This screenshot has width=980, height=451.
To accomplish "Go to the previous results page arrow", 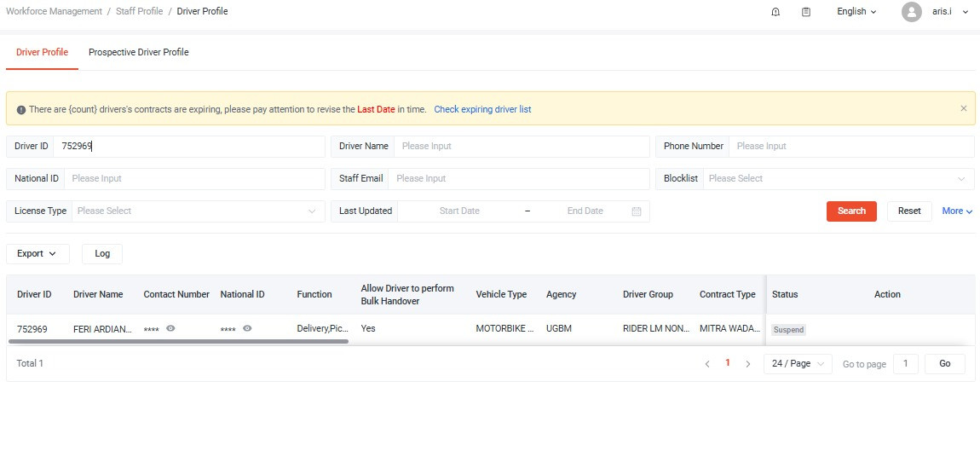I will point(707,364).
